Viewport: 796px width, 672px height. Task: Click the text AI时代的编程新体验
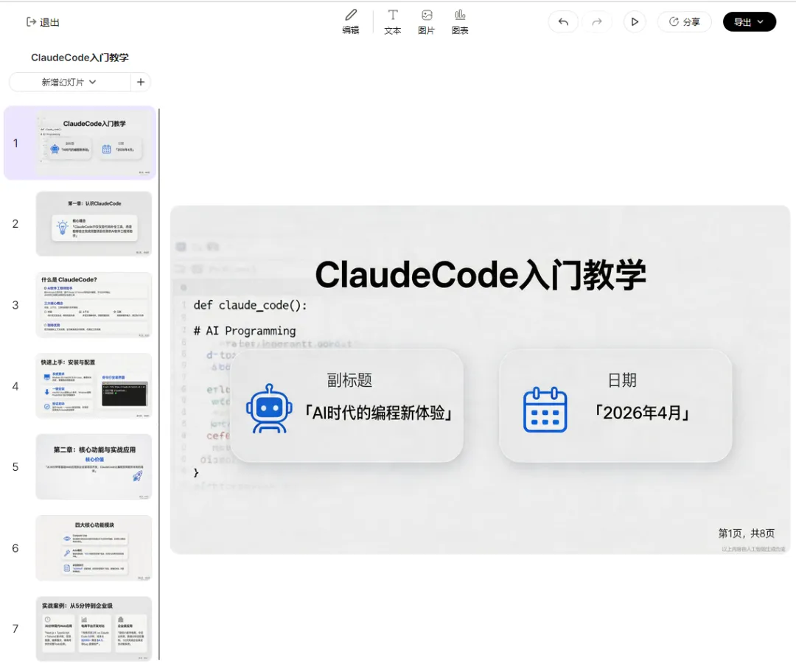[x=378, y=413]
